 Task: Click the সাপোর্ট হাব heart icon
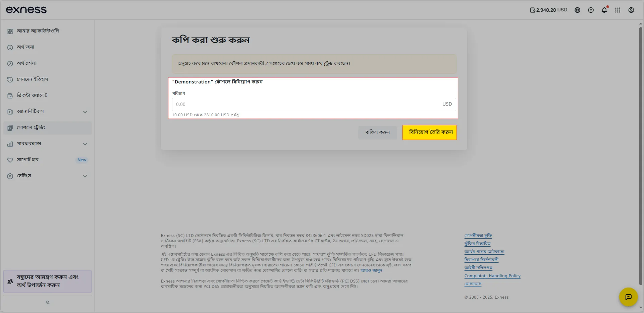[x=10, y=160]
